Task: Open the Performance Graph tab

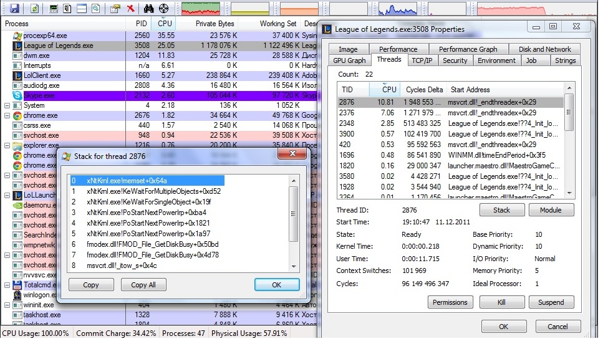Action: 468,49
